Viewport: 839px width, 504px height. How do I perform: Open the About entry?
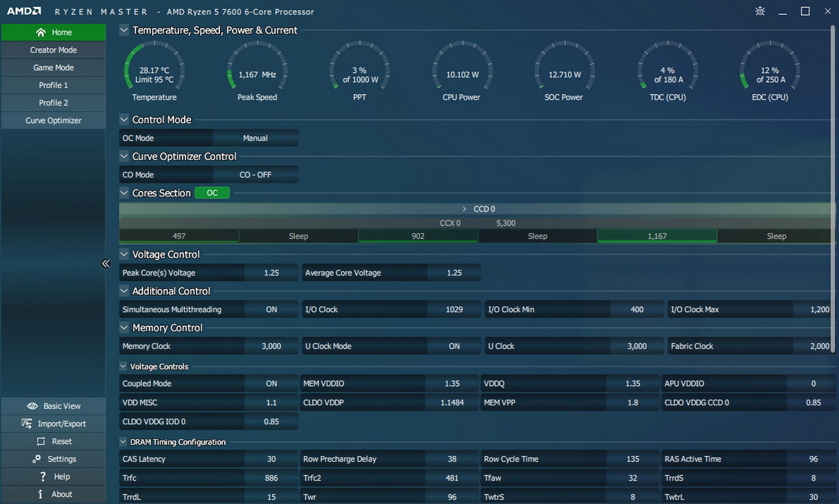53,495
